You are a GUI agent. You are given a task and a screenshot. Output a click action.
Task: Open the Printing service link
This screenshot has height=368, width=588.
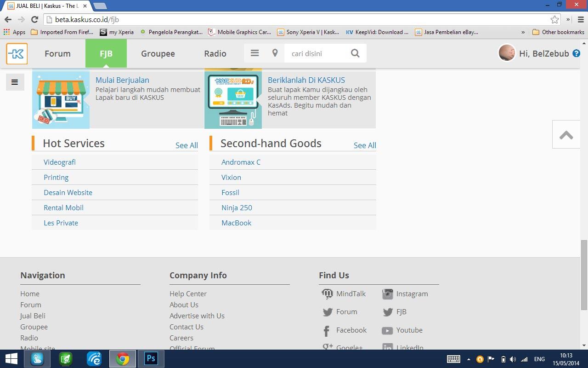click(x=56, y=177)
